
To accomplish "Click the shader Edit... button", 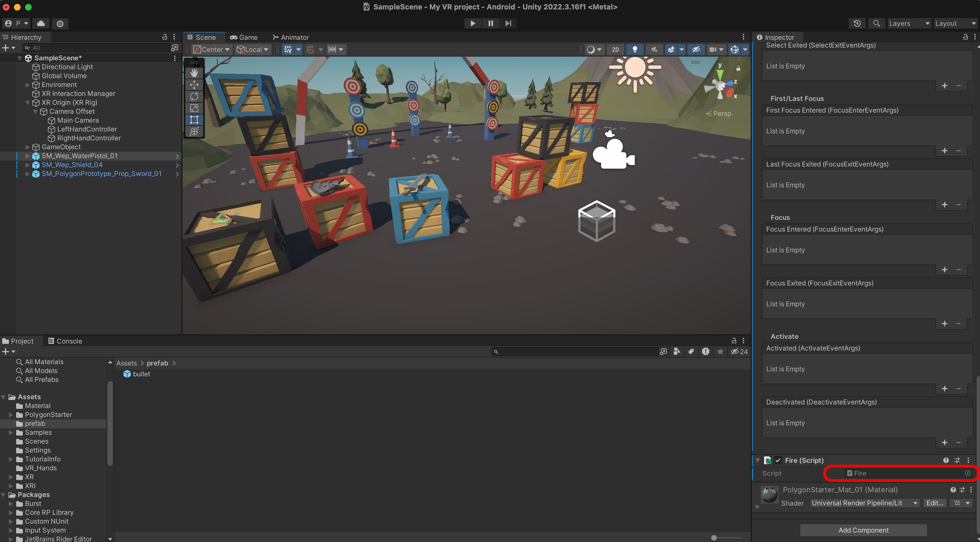I will 934,503.
